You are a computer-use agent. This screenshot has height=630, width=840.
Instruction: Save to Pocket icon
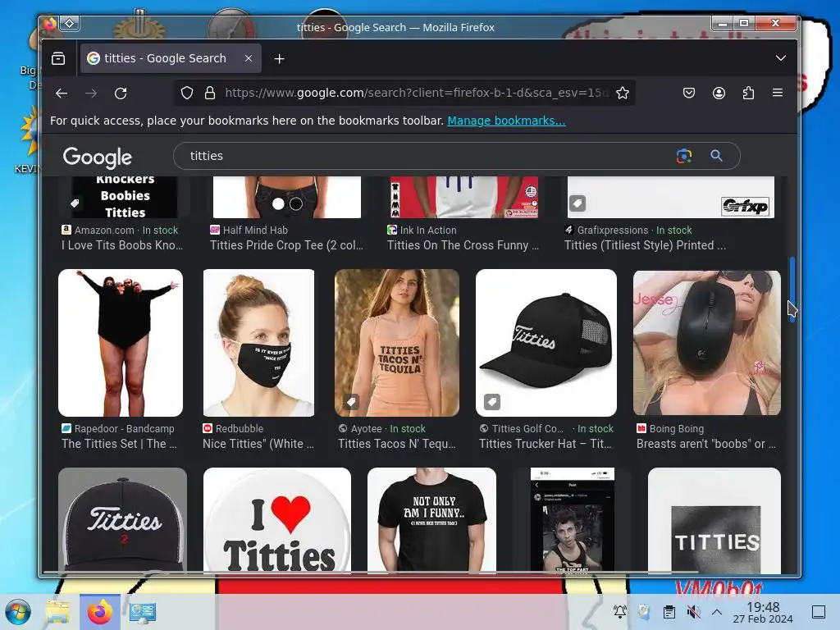click(x=689, y=94)
